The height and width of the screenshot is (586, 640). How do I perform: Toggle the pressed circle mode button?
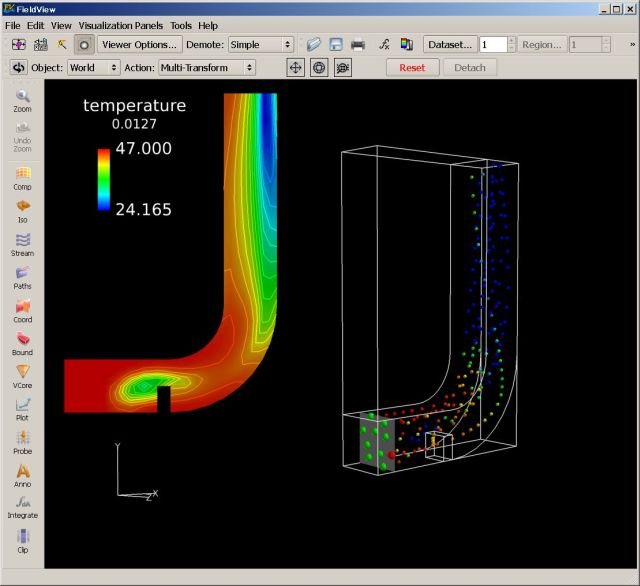[84, 45]
